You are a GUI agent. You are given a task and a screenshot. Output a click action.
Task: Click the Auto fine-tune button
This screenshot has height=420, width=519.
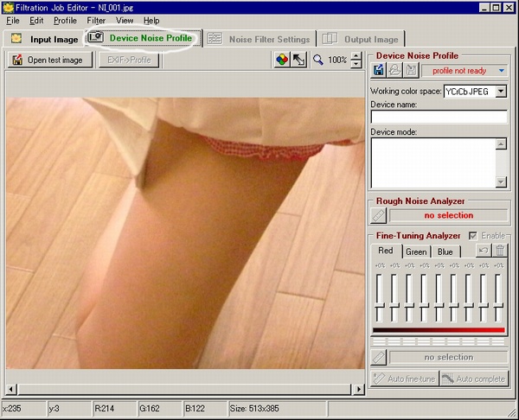tap(405, 379)
